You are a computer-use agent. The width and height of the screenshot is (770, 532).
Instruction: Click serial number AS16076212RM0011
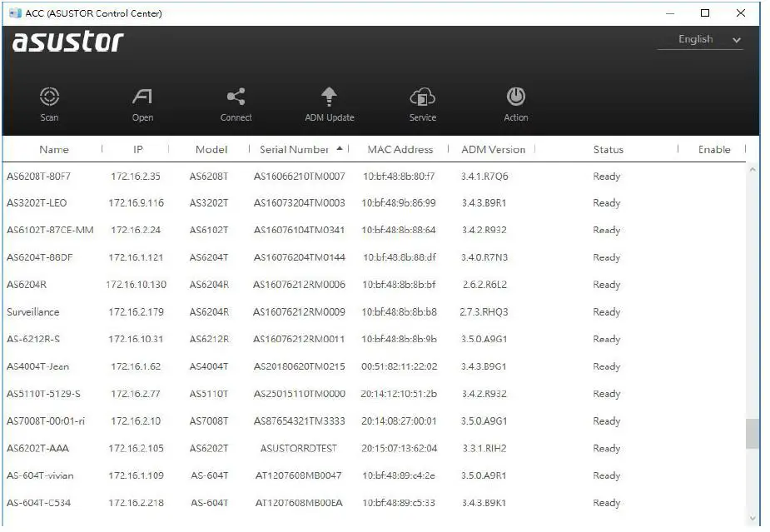click(x=299, y=339)
